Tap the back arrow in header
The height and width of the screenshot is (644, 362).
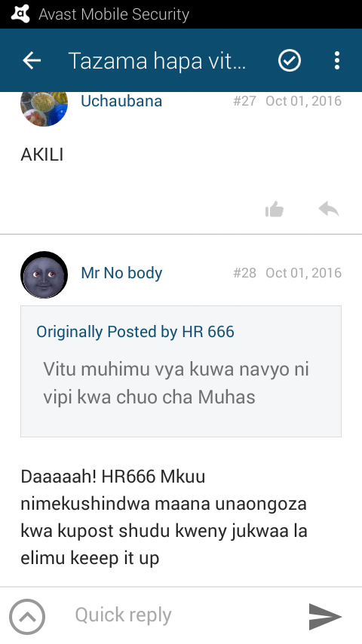tap(32, 61)
